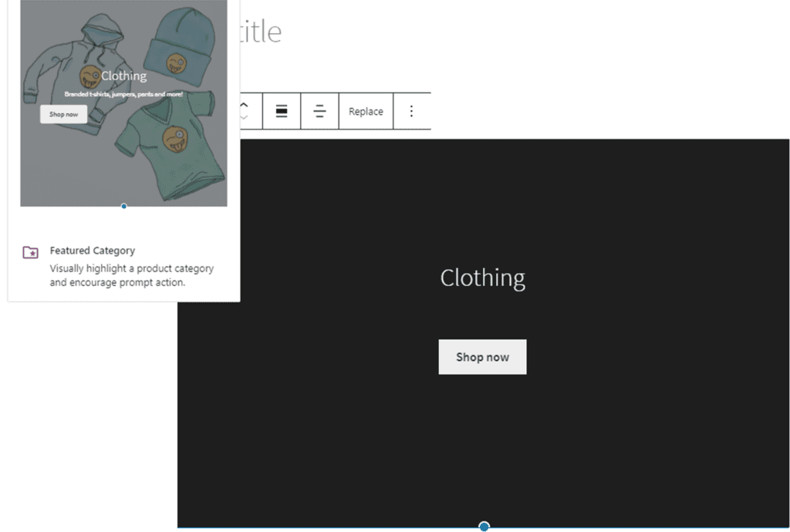Click the content position icon in the toolbar
Image resolution: width=790 pixels, height=532 pixels.
(x=319, y=110)
